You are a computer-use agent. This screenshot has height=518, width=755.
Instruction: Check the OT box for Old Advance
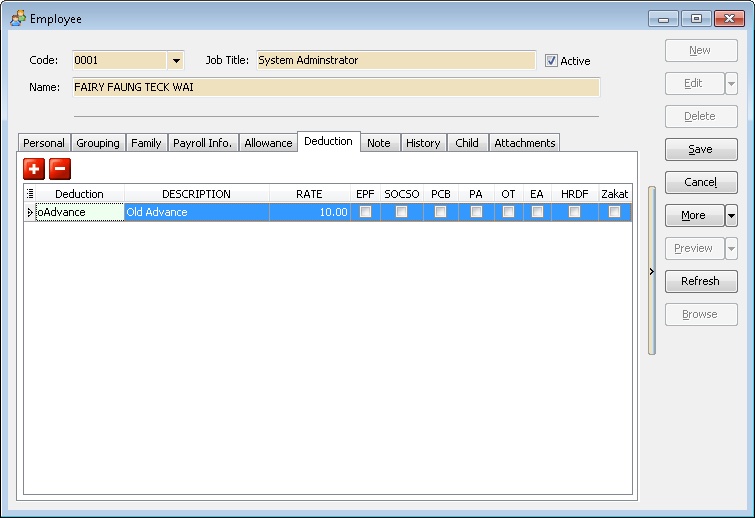508,212
